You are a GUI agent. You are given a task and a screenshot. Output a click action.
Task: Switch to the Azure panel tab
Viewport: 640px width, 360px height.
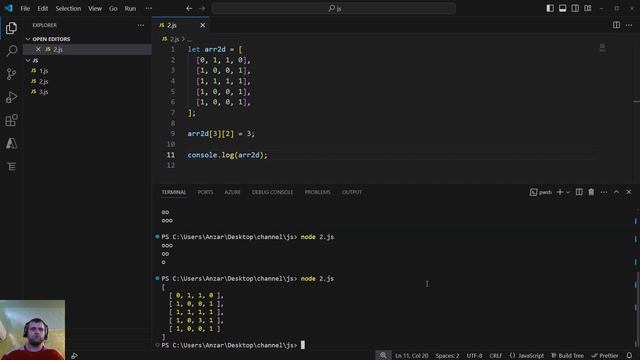click(232, 192)
